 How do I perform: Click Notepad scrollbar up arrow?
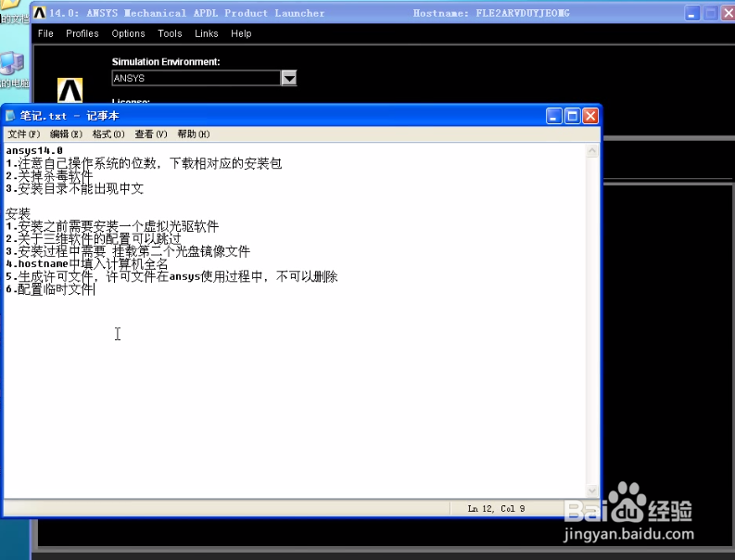coord(592,150)
